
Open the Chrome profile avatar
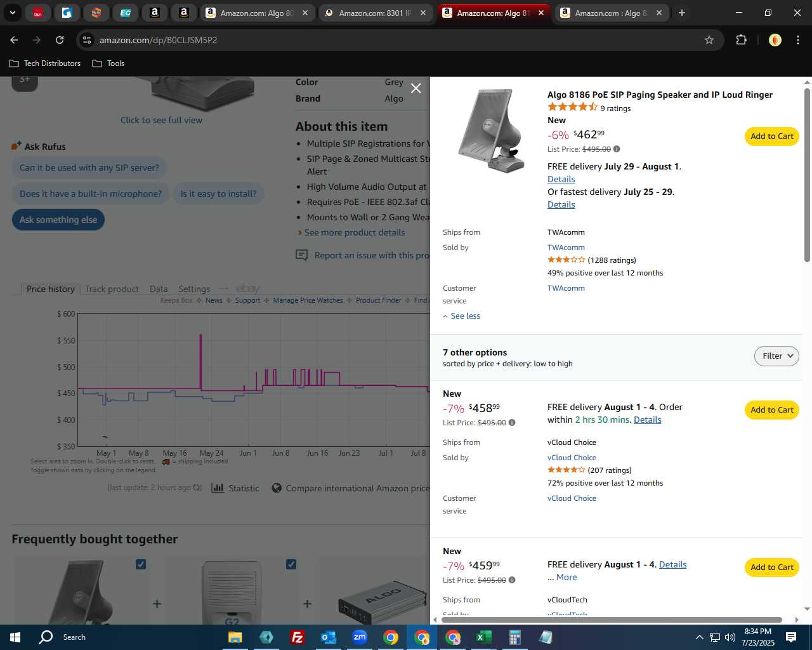pos(775,40)
